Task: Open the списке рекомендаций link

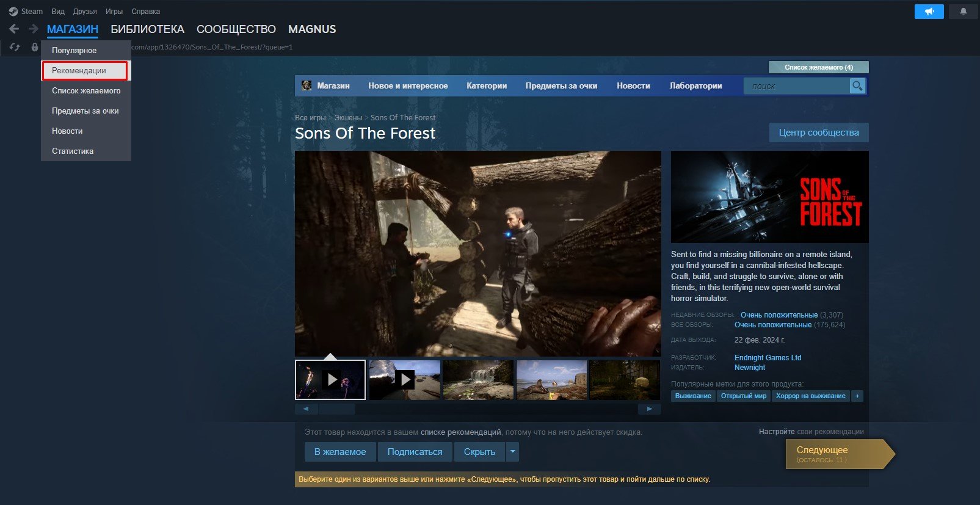Action: [460, 432]
